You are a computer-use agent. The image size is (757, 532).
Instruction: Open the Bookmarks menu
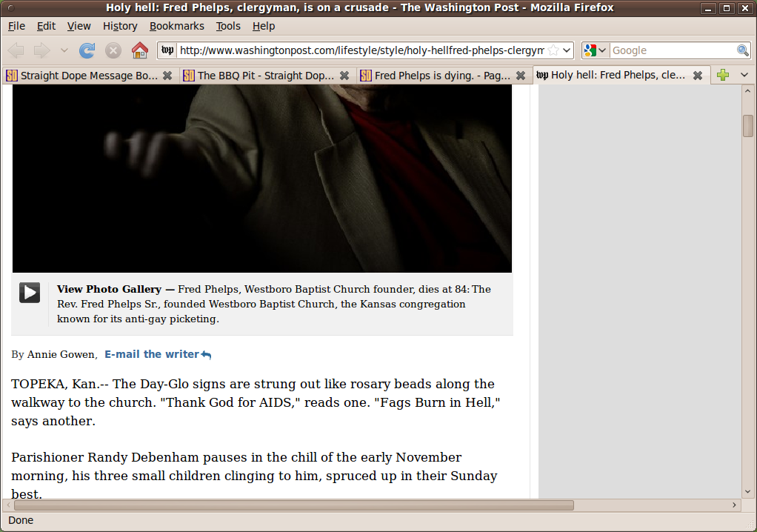click(176, 26)
